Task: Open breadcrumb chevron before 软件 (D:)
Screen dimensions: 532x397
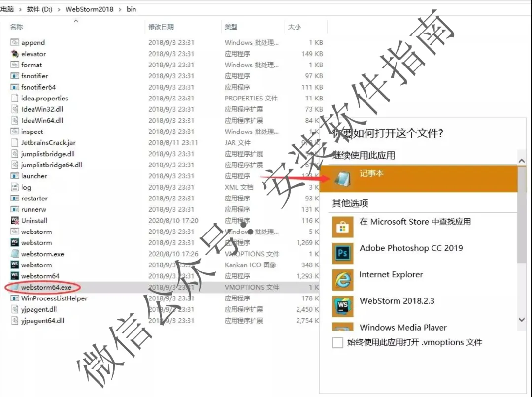Action: point(20,9)
